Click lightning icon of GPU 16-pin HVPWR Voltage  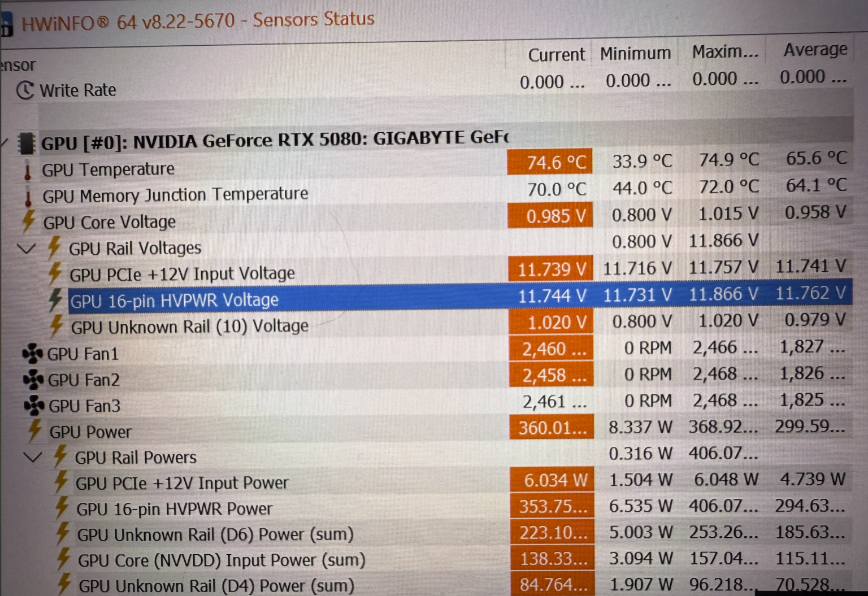(x=55, y=299)
